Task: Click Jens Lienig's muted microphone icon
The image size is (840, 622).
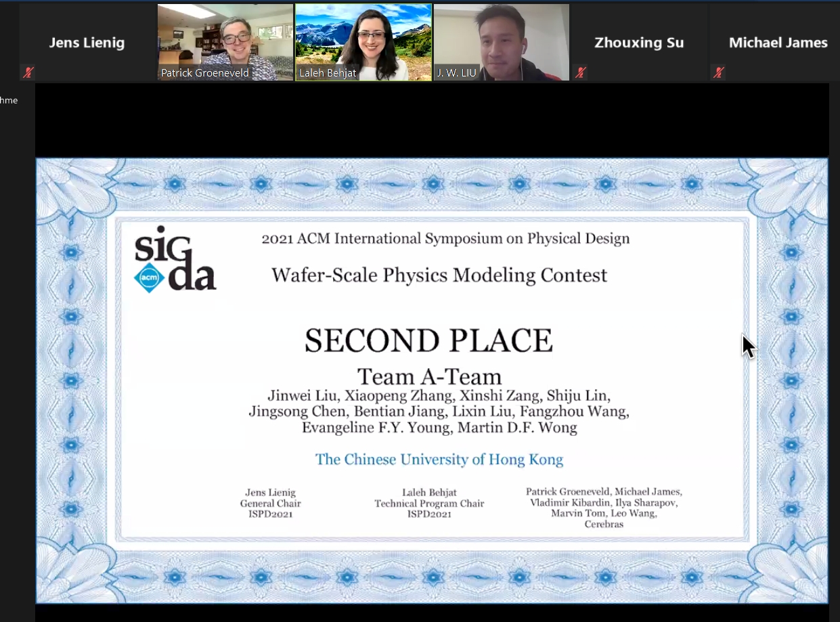Action: [x=28, y=72]
